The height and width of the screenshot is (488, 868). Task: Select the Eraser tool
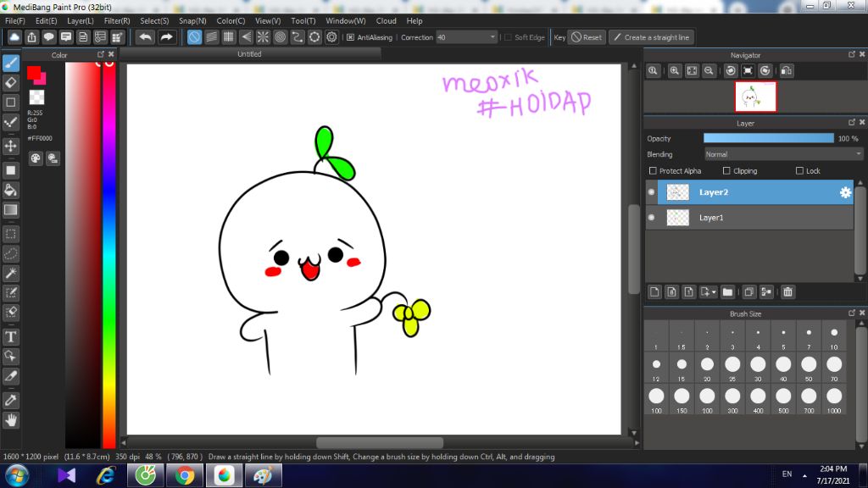tap(10, 83)
